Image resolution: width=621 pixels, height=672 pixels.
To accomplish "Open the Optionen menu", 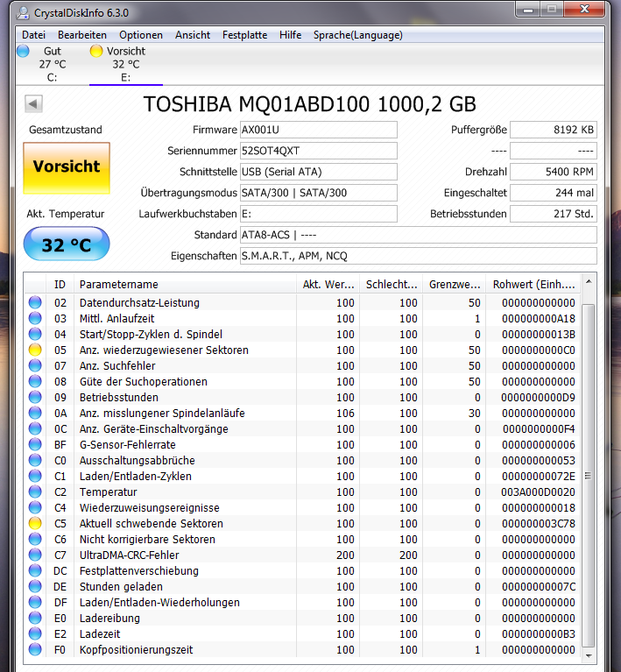I will pyautogui.click(x=140, y=35).
